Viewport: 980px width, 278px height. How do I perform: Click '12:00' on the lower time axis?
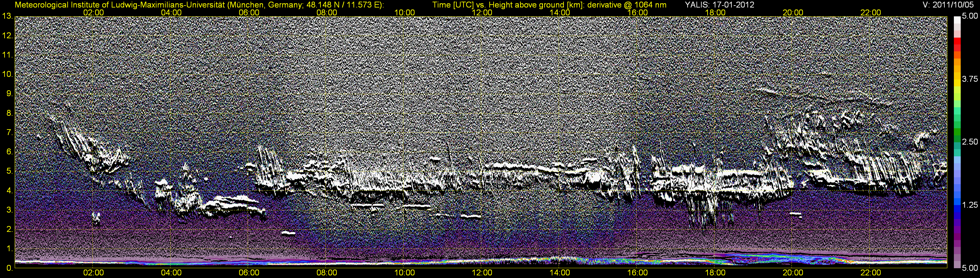pyautogui.click(x=482, y=273)
